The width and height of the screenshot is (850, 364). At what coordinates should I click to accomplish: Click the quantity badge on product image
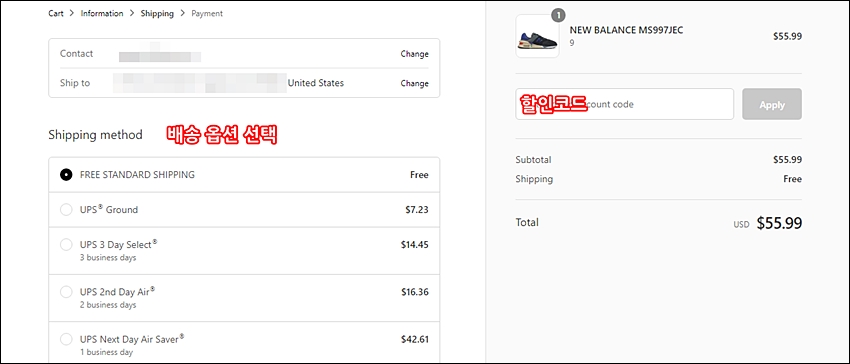click(x=558, y=15)
